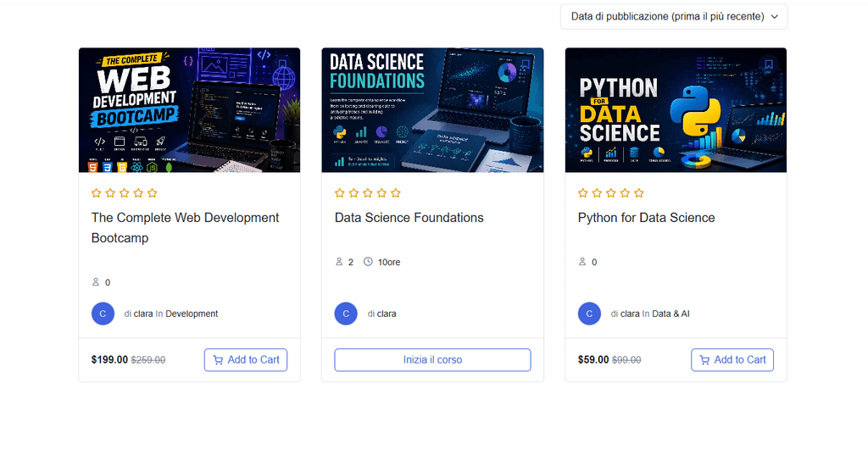The image size is (868, 467).
Task: Open Web Development Bootcamp course thumbnail
Action: pyautogui.click(x=189, y=110)
